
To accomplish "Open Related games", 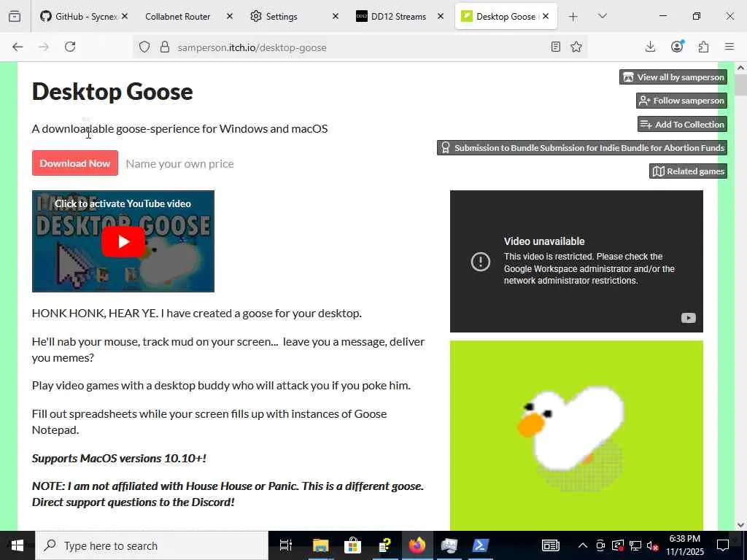I will (x=688, y=171).
